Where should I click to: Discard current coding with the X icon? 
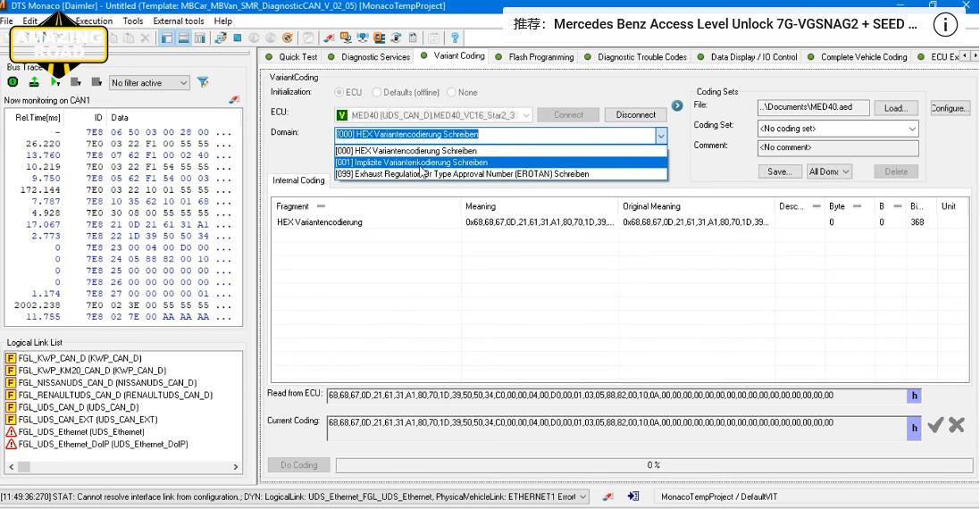pyautogui.click(x=956, y=425)
